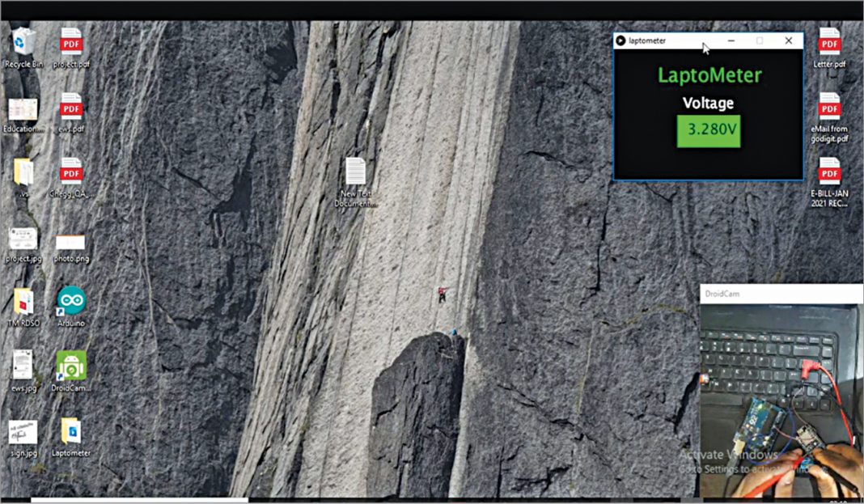Open ews.pdf
864x504 pixels.
(x=70, y=108)
